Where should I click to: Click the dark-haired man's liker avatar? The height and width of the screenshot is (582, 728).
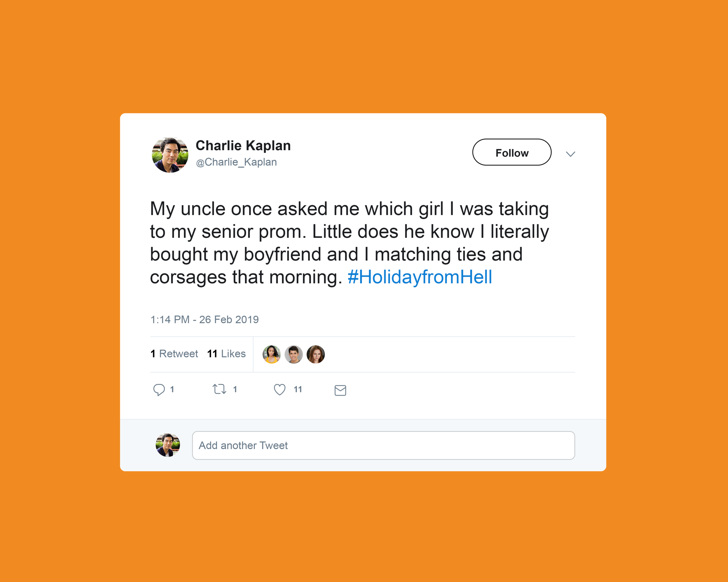pyautogui.click(x=294, y=354)
